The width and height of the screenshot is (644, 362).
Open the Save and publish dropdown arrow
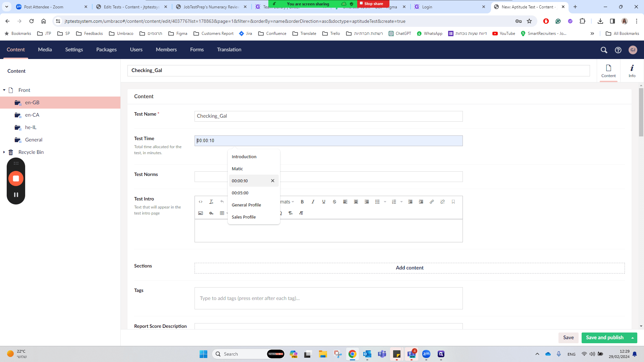(633, 338)
